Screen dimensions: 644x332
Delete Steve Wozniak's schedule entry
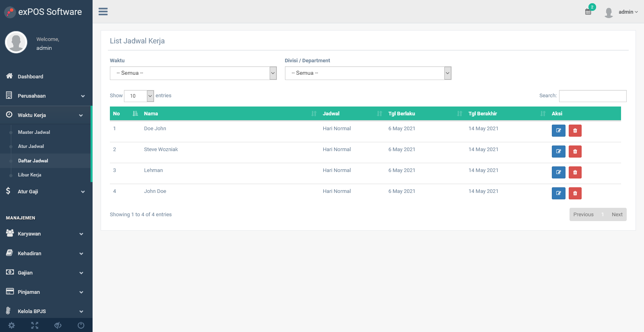tap(575, 152)
